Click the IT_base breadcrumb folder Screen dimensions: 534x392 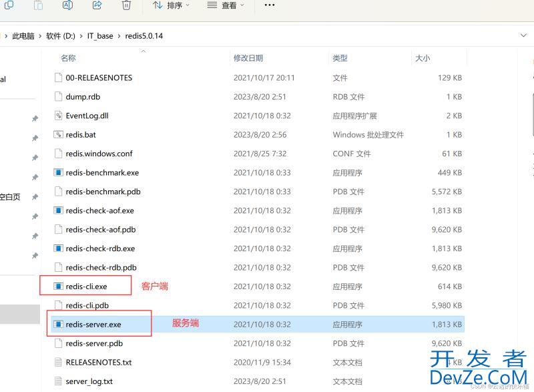(99, 36)
